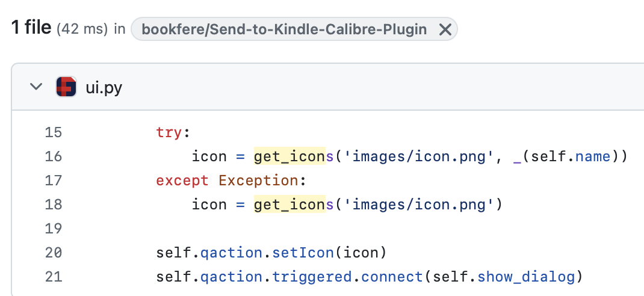
Task: Open the ui.py file link
Action: point(104,87)
